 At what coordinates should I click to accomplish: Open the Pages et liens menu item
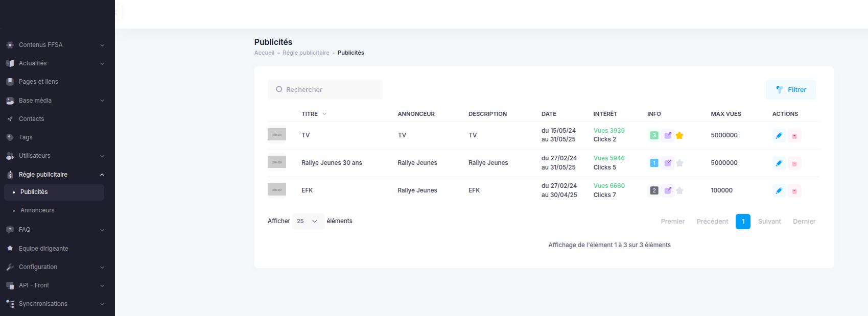(38, 82)
